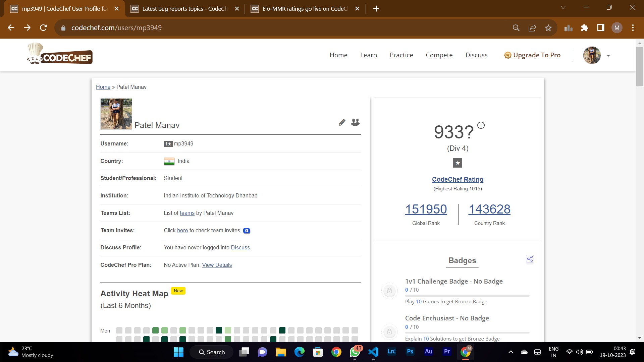The image size is (644, 362).
Task: Click the rating info circle icon
Action: click(481, 125)
